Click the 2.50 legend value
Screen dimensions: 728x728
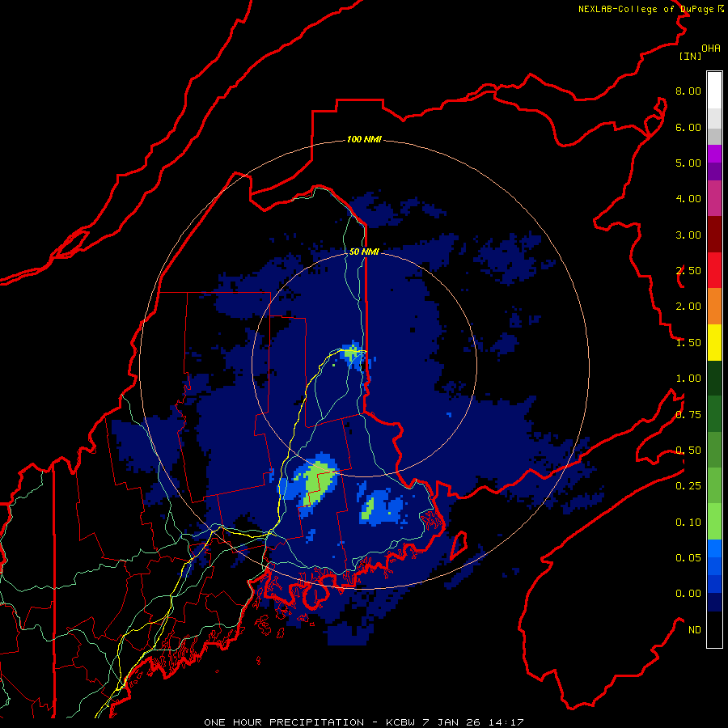(688, 271)
